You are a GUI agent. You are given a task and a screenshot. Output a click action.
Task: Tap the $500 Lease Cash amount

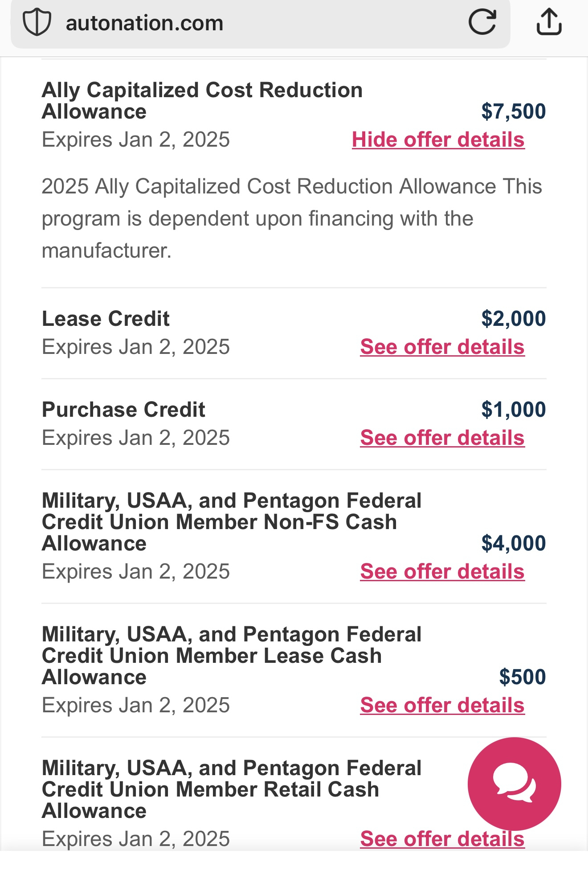click(x=523, y=677)
